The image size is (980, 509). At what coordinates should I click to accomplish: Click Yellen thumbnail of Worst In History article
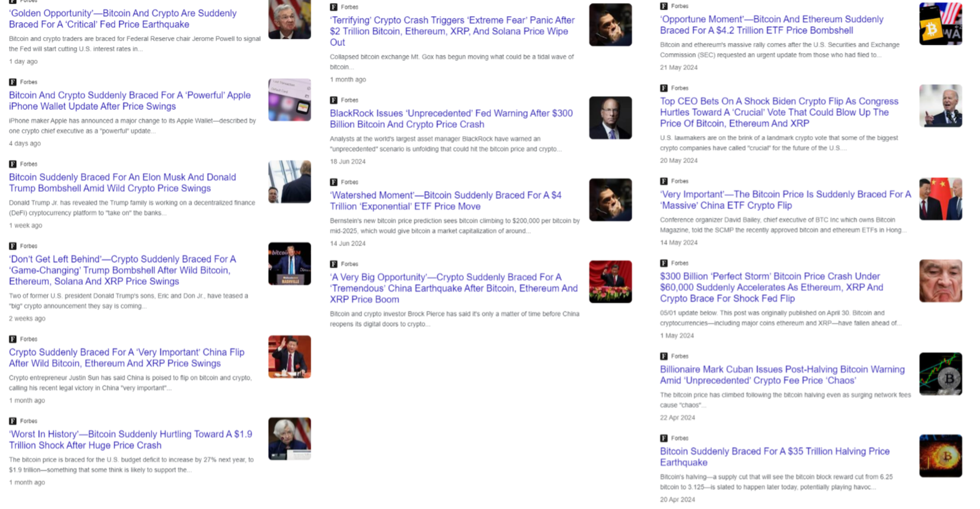[x=290, y=439]
